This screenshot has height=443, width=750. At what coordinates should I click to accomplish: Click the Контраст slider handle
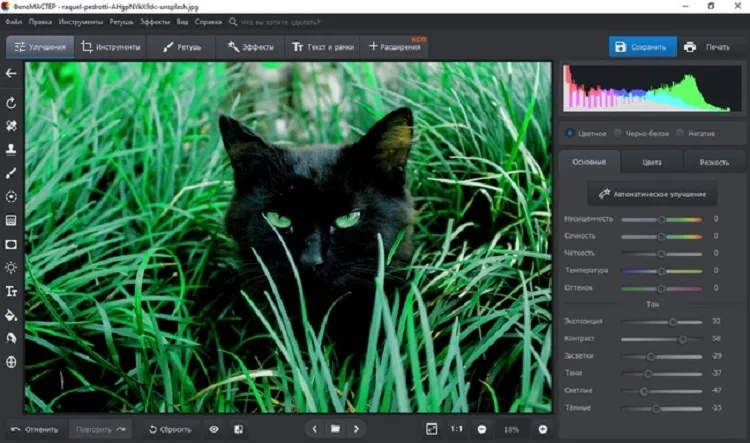click(x=683, y=339)
